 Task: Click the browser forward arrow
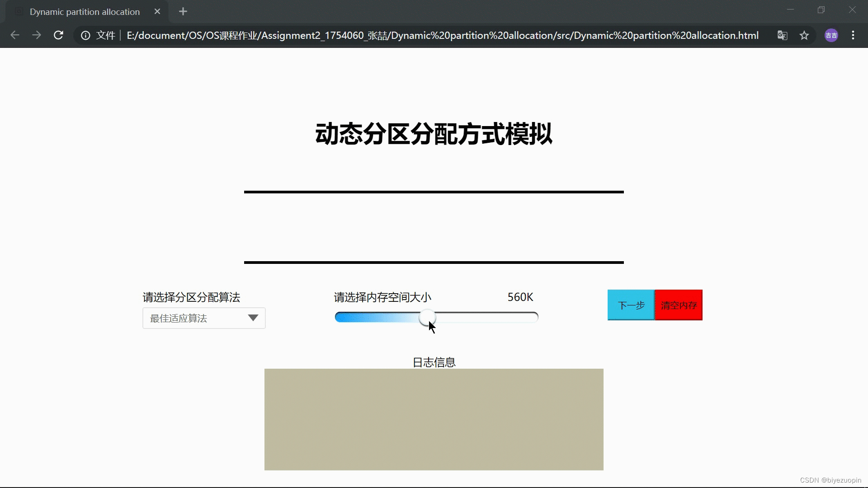[x=37, y=35]
